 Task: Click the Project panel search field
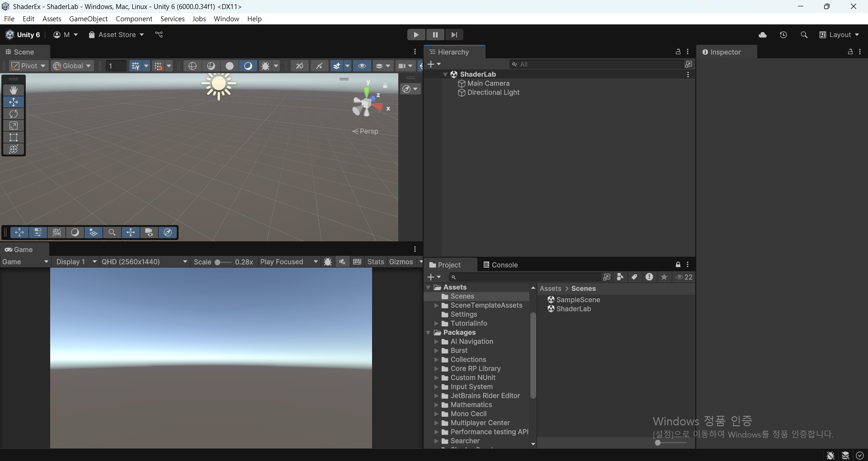pos(526,277)
